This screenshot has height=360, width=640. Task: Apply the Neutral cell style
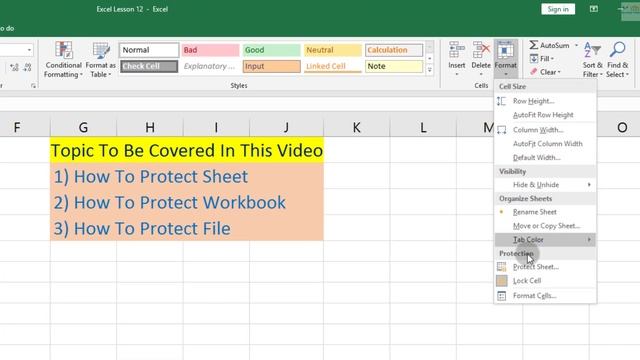(x=333, y=50)
